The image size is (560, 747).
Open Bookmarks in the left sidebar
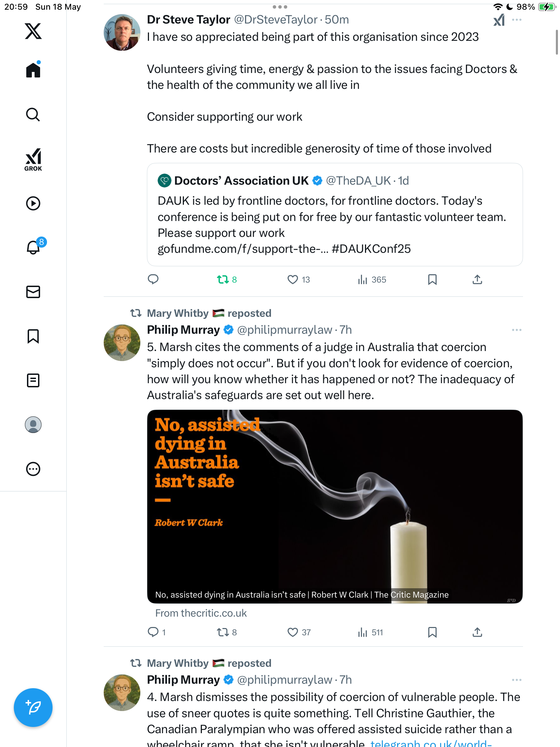pos(33,336)
